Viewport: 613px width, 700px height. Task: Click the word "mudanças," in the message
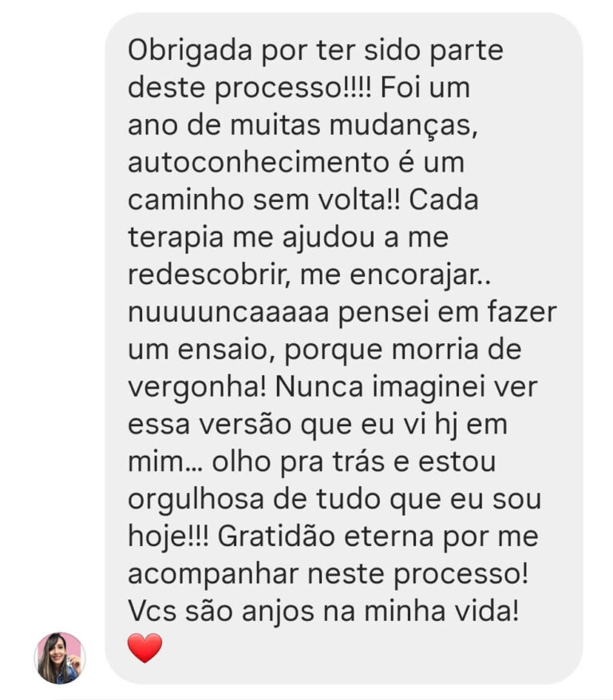404,126
